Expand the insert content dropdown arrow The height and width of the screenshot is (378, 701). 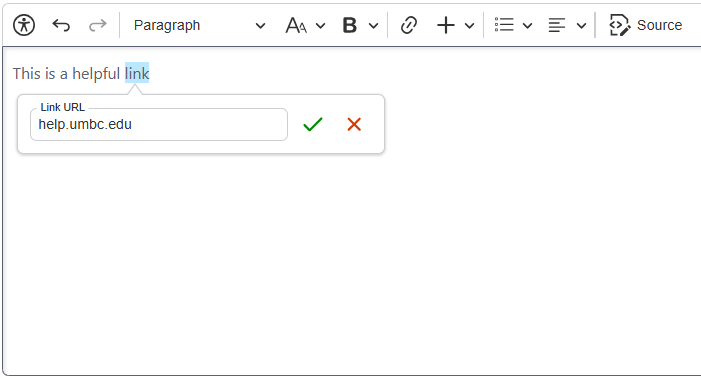point(469,25)
